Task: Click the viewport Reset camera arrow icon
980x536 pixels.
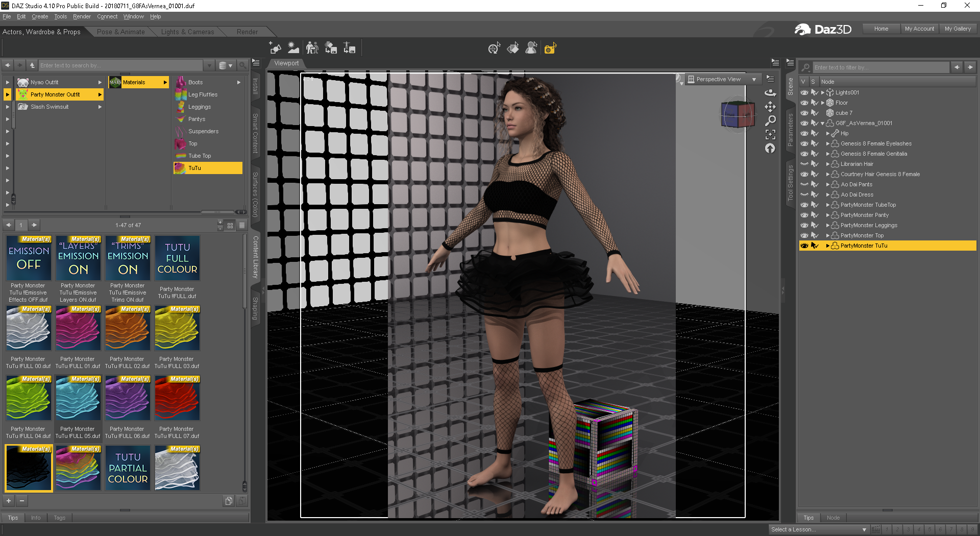Action: 770,148
